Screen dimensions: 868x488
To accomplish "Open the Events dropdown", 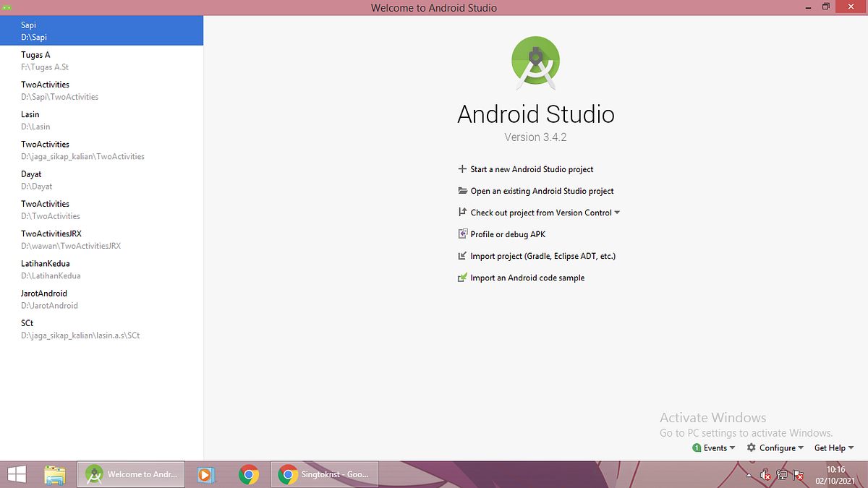I will [x=715, y=448].
